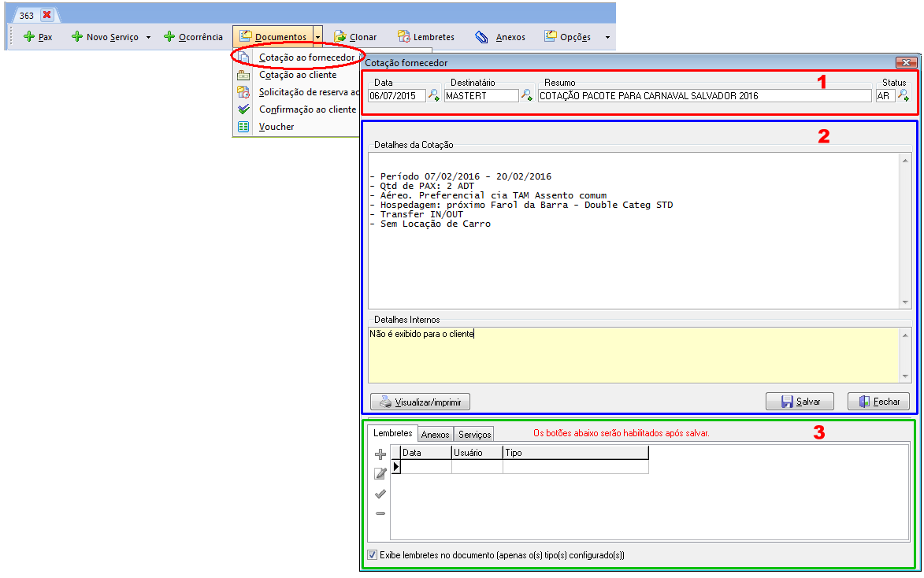Screen dimensions: 924x578
Task: Click the Anexos paperclip icon
Action: (481, 36)
